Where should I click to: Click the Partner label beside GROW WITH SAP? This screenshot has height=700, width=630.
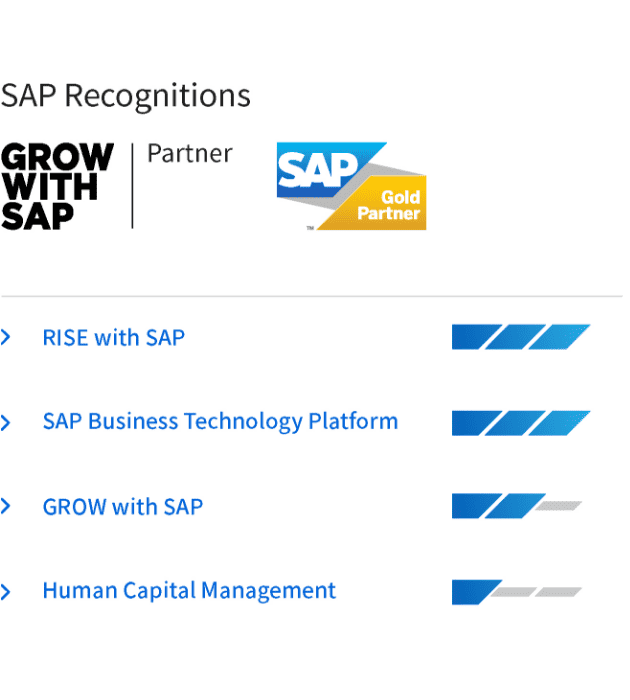pyautogui.click(x=189, y=154)
